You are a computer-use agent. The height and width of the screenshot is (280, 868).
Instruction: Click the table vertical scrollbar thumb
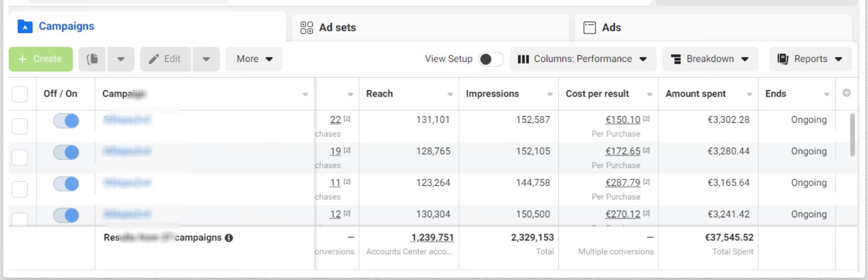pyautogui.click(x=852, y=135)
